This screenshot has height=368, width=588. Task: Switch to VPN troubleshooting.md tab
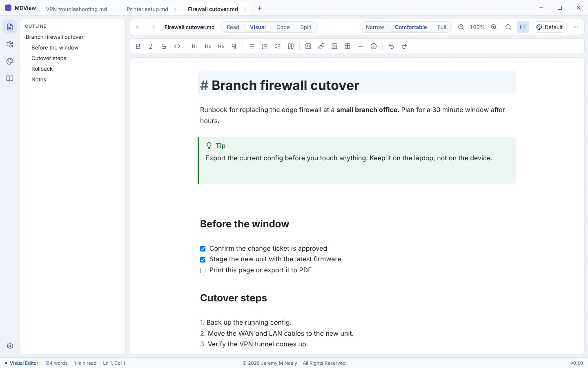[x=76, y=9]
